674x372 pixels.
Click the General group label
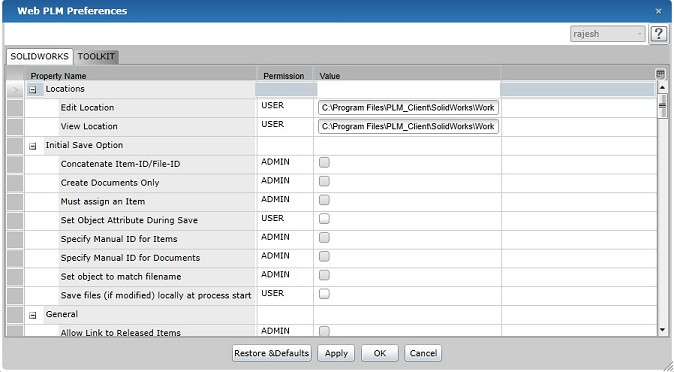tap(62, 314)
